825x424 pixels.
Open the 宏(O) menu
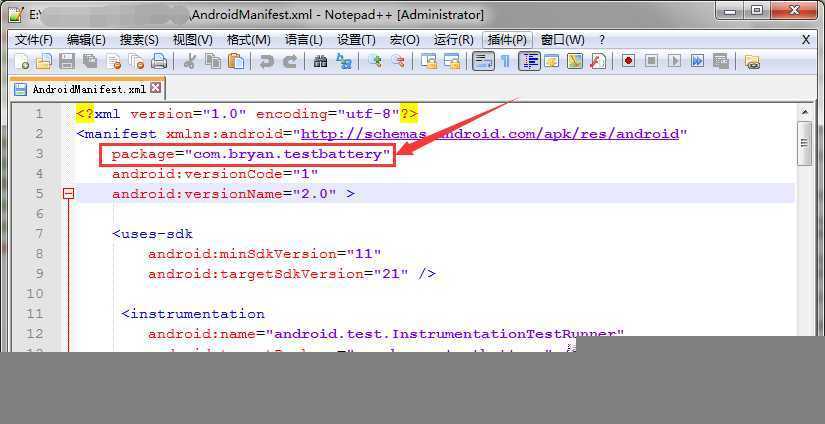pyautogui.click(x=405, y=39)
